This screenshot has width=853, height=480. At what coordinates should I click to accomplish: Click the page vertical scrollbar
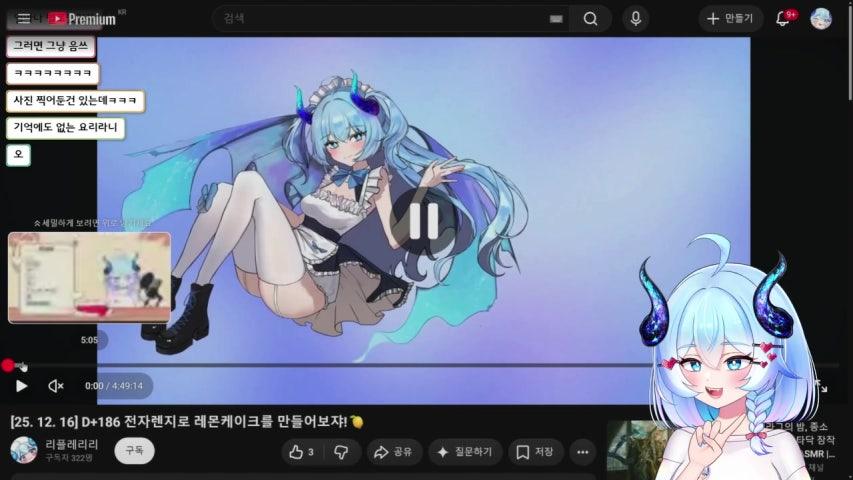pyautogui.click(x=850, y=52)
